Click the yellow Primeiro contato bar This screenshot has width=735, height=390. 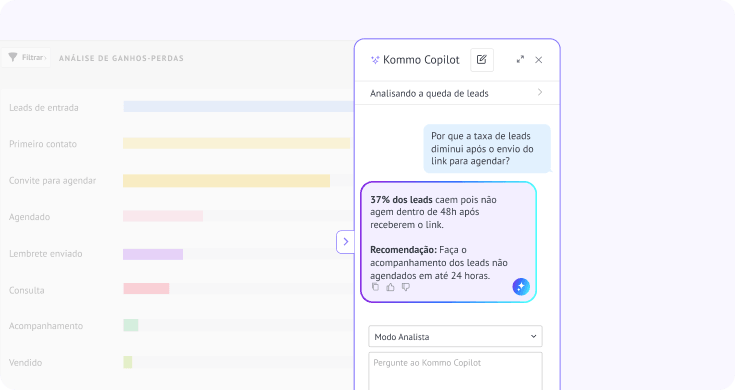pyautogui.click(x=237, y=143)
